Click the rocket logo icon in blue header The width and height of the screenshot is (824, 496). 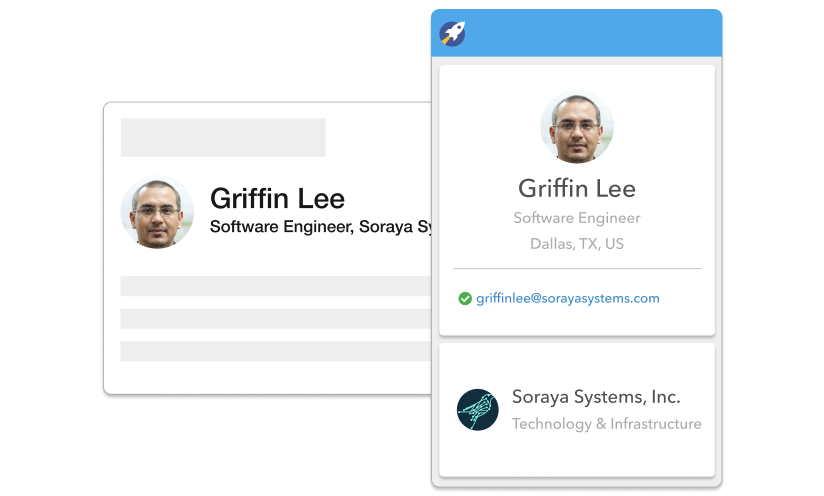(x=452, y=34)
